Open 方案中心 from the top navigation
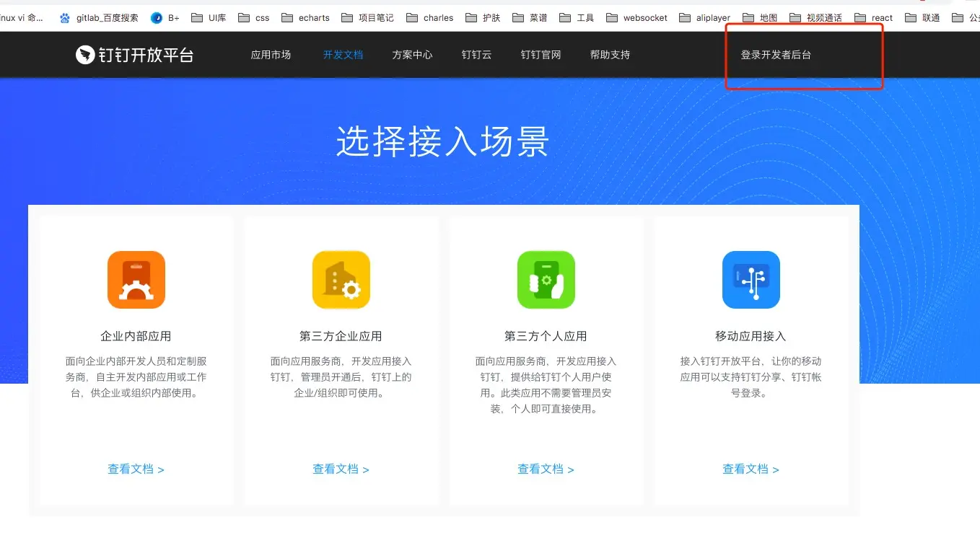 (x=412, y=55)
